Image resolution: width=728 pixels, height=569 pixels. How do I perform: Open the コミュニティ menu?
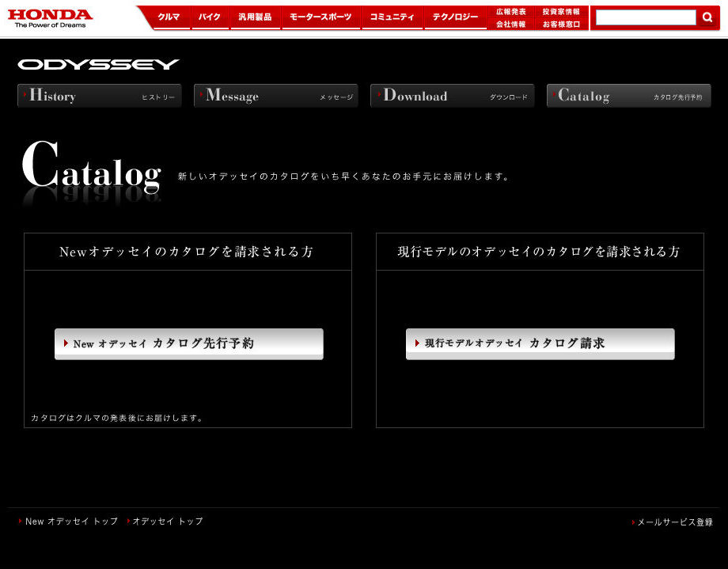tap(392, 17)
